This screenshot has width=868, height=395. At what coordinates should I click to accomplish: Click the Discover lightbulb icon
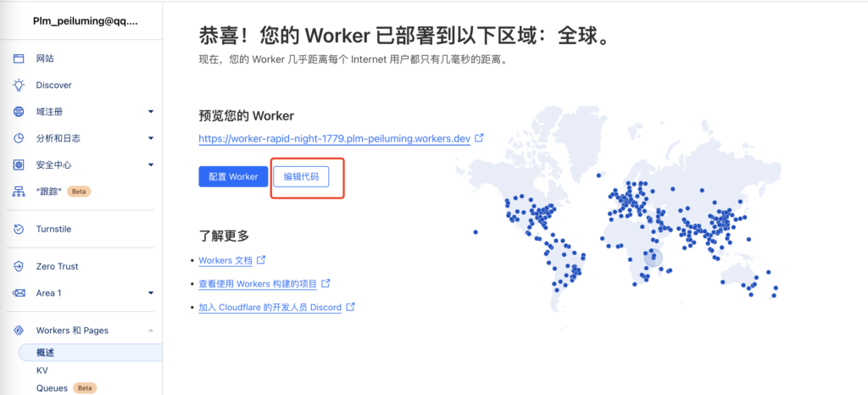(x=19, y=85)
